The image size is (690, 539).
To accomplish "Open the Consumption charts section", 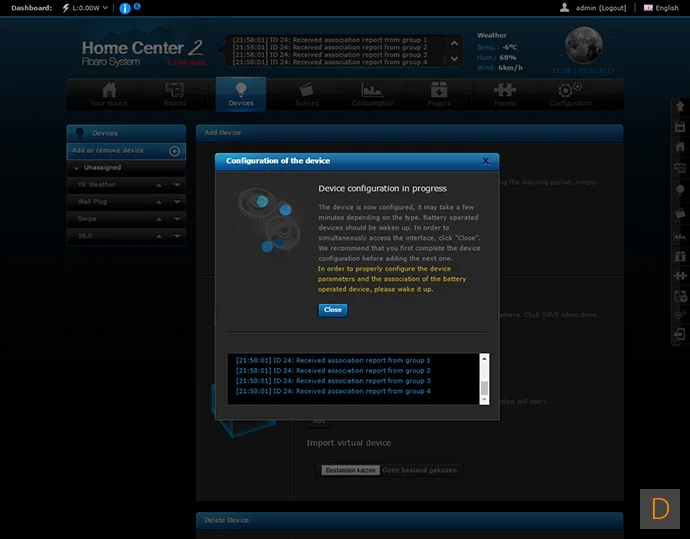I will 373,94.
